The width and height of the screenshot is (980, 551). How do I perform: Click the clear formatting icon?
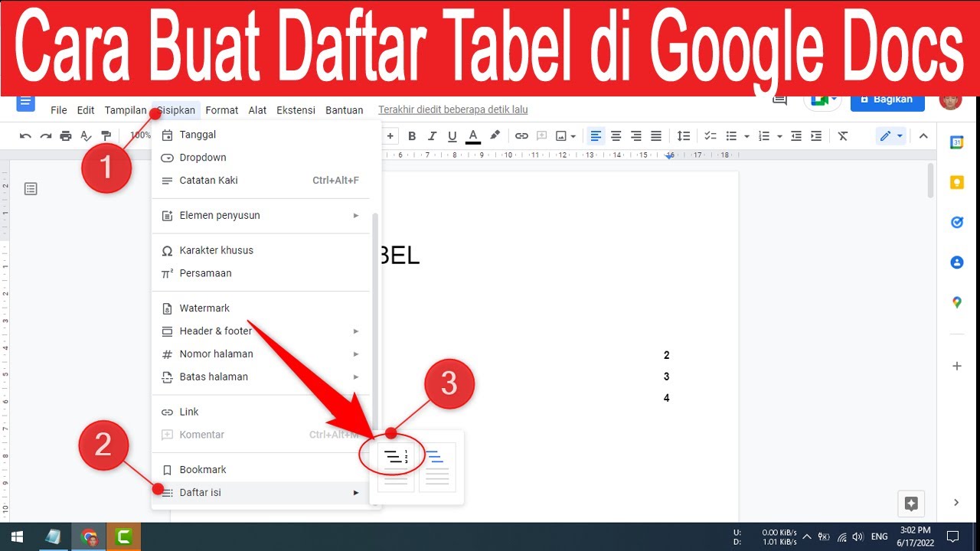[x=843, y=136]
